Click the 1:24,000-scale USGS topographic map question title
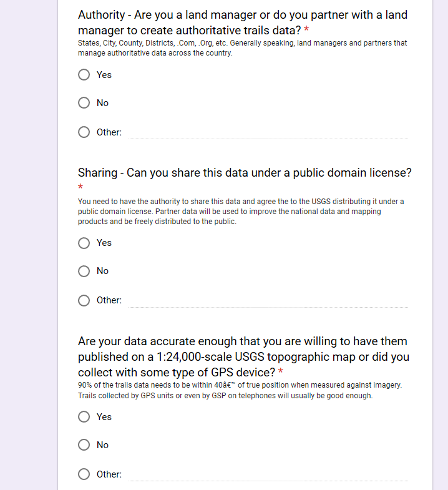 (x=243, y=357)
